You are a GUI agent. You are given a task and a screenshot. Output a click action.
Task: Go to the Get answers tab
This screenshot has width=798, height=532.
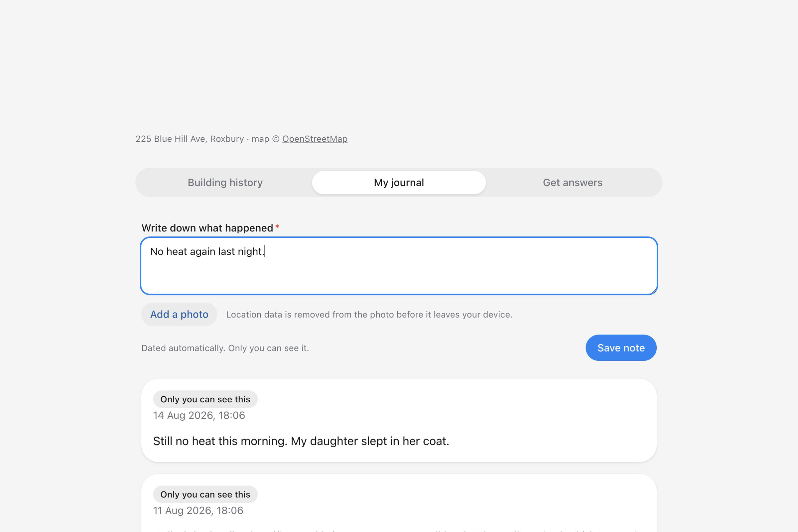tap(573, 183)
